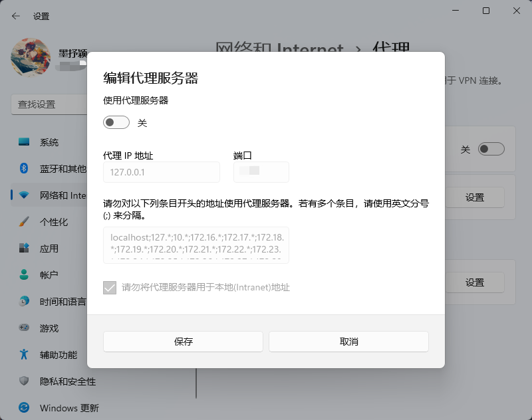The image size is (532, 420).
Task: Open the paintbrush icon for 个性化
Action: 24,222
